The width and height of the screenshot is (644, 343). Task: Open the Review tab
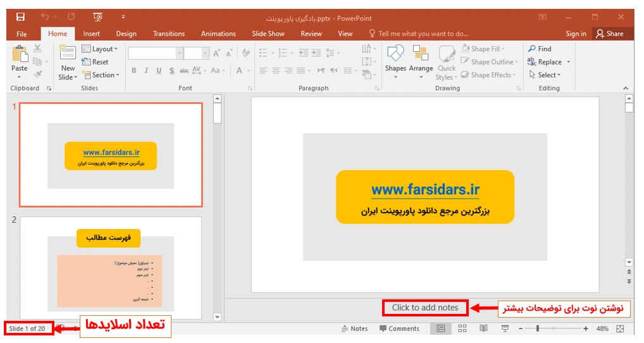(x=311, y=34)
